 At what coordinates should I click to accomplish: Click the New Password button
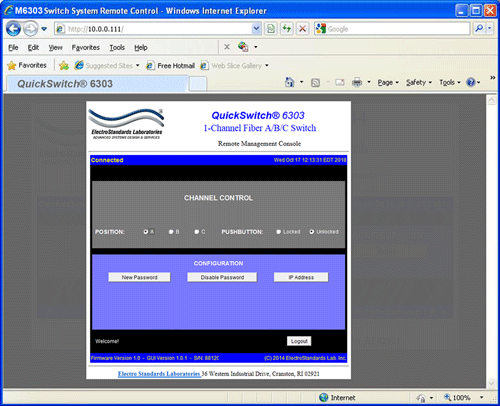[139, 277]
